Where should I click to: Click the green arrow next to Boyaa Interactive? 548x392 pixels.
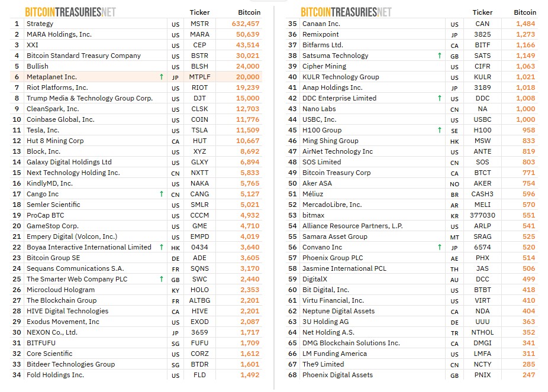click(162, 247)
